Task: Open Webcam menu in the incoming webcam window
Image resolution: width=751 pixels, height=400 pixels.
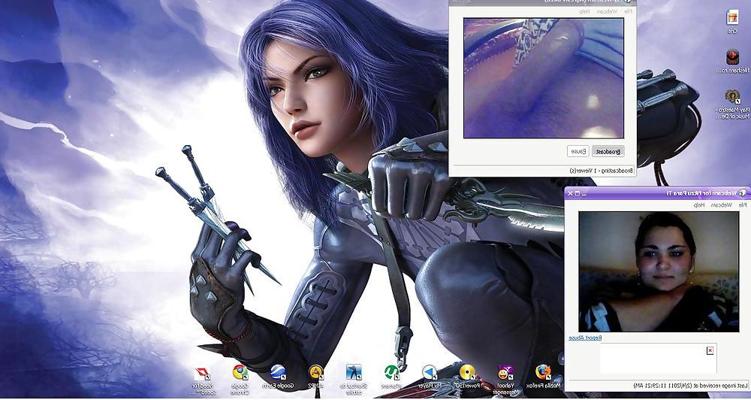Action: (721, 205)
